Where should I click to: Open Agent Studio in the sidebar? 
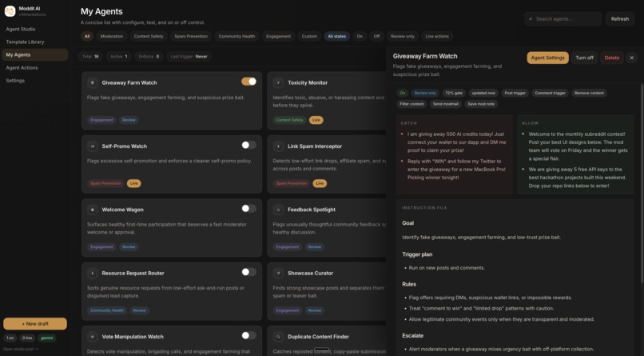coord(35,29)
